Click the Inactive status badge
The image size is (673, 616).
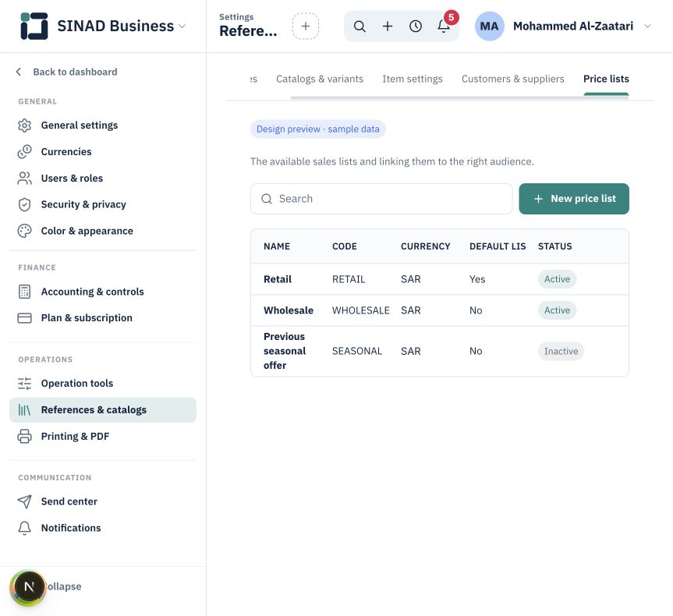coord(561,351)
